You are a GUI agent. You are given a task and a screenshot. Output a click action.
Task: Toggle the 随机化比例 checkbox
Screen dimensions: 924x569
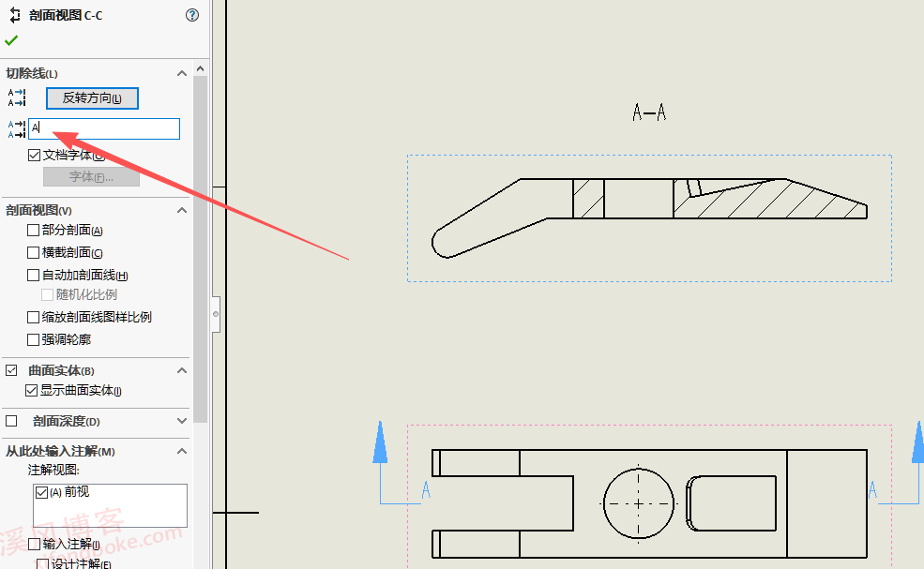[48, 294]
